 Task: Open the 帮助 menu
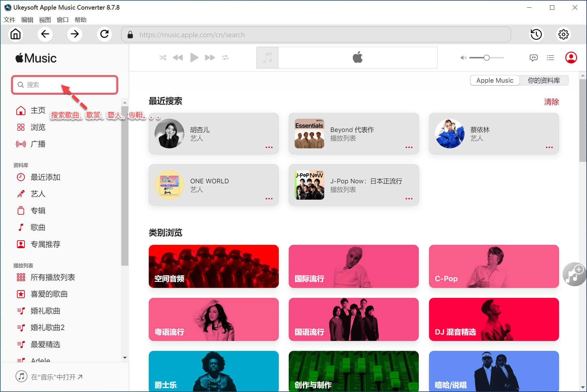click(x=80, y=20)
